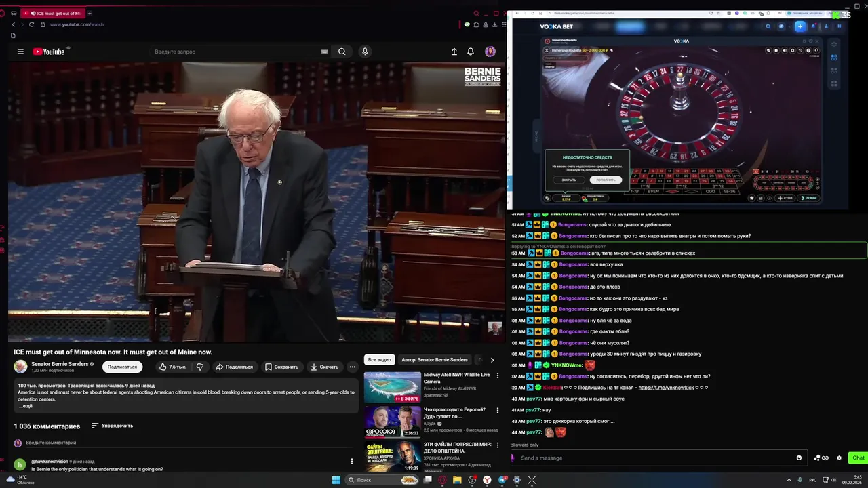This screenshot has width=868, height=488.
Task: Switch the РУС input language indicator
Action: click(x=812, y=480)
